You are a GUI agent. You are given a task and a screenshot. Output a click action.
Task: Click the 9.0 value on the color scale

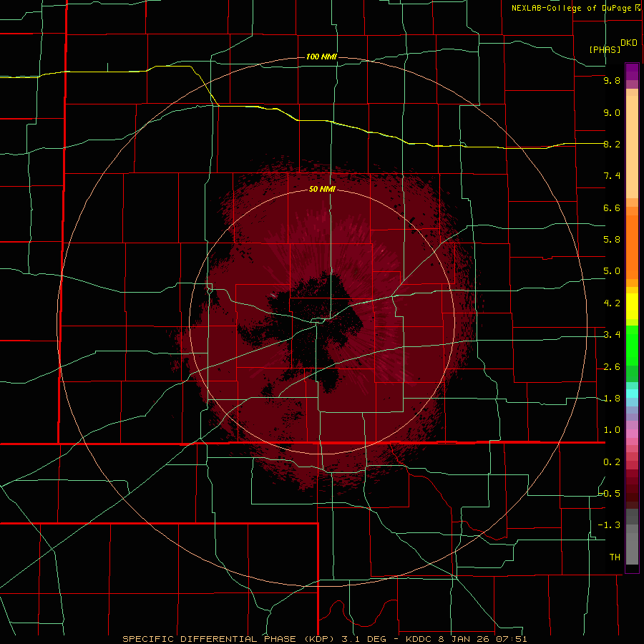(x=612, y=112)
